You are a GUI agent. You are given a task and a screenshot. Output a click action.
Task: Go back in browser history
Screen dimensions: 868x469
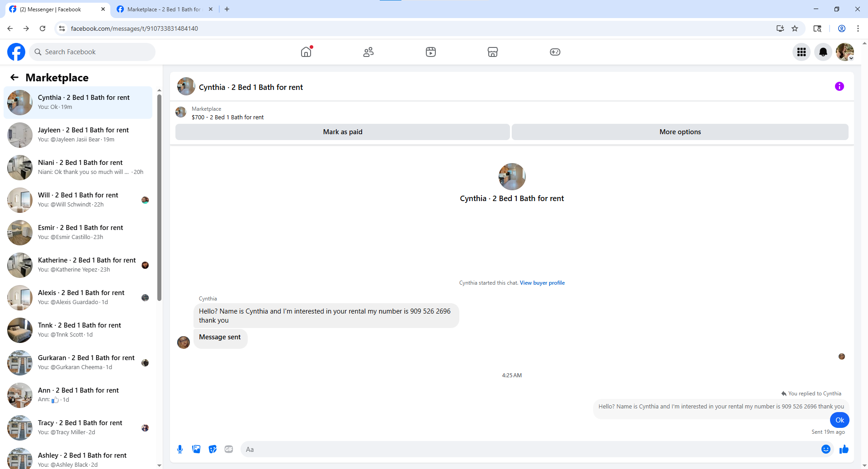click(x=10, y=28)
